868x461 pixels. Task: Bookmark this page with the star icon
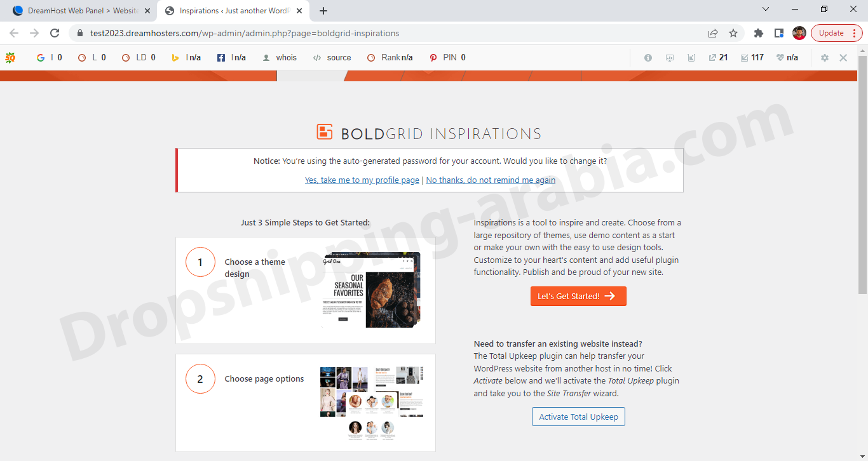tap(733, 33)
